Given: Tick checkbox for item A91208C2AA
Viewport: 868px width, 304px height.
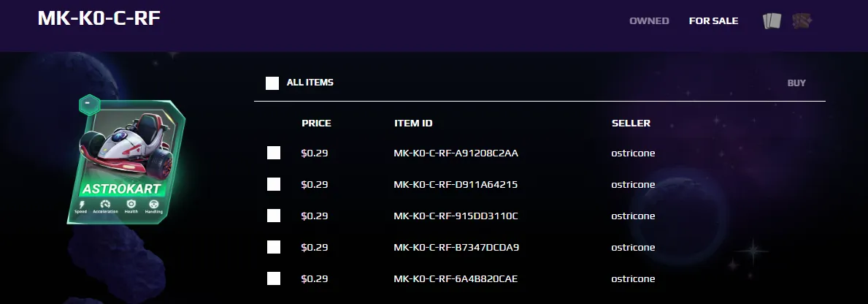Looking at the screenshot, I should point(274,153).
